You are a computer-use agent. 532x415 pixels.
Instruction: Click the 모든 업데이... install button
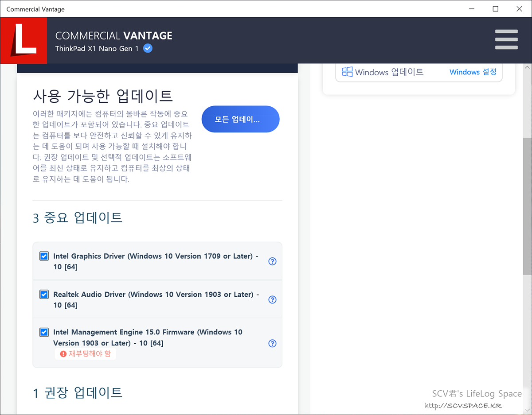point(240,119)
